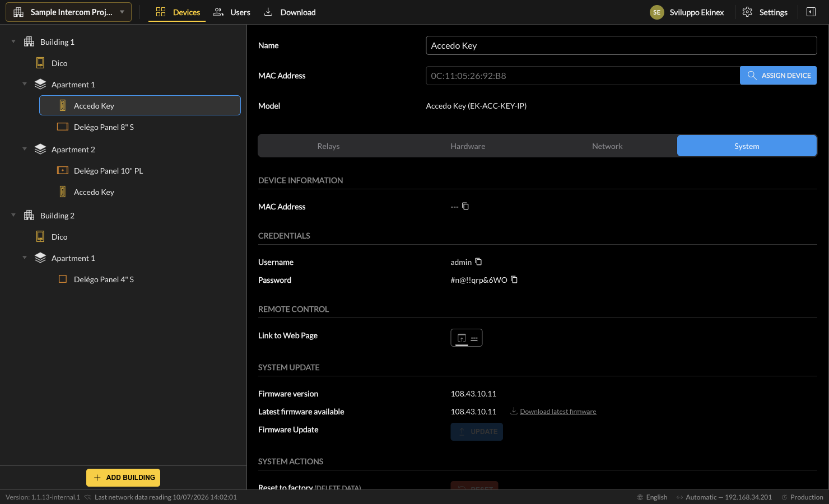829x504 pixels.
Task: Click the Production environment icon
Action: coord(784,497)
